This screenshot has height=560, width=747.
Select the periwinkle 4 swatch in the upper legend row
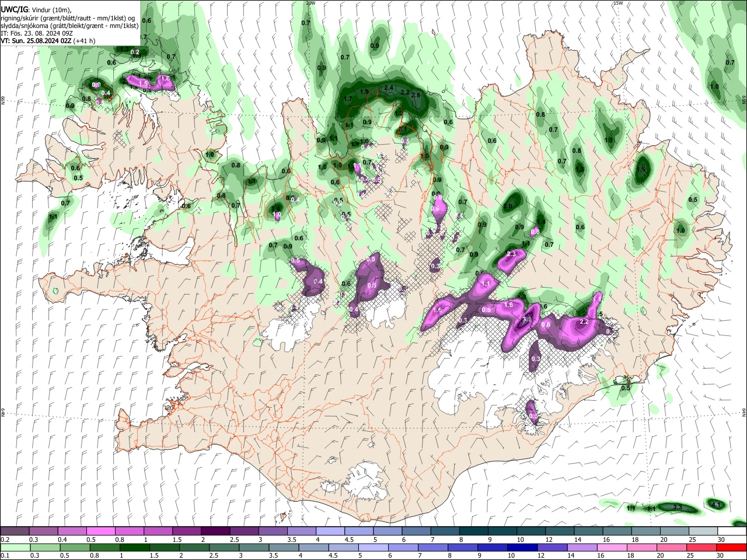pyautogui.click(x=330, y=531)
